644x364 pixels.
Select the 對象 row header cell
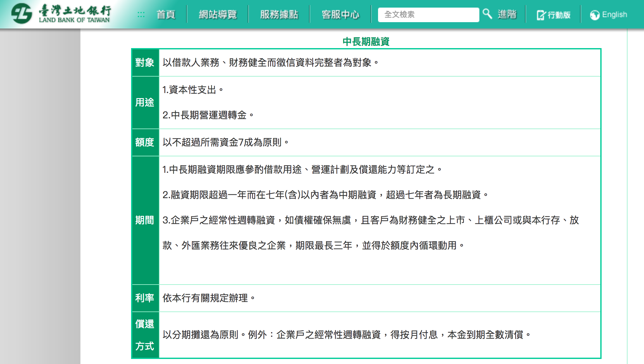145,63
